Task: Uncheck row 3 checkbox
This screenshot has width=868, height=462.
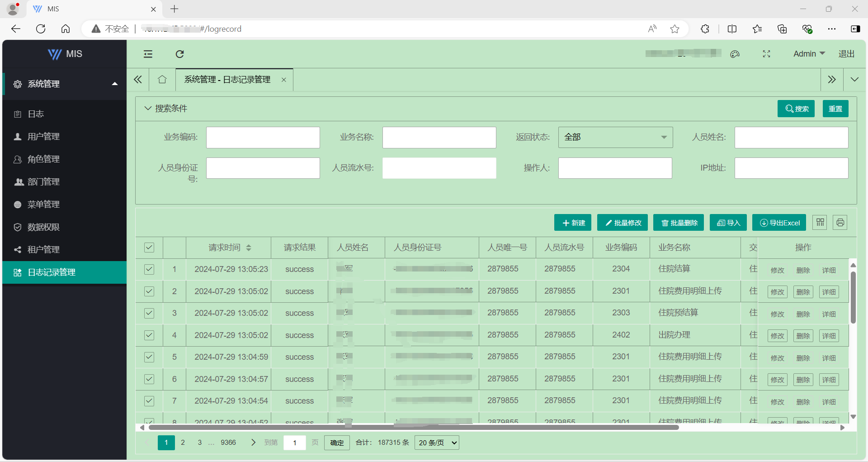Action: pyautogui.click(x=149, y=313)
